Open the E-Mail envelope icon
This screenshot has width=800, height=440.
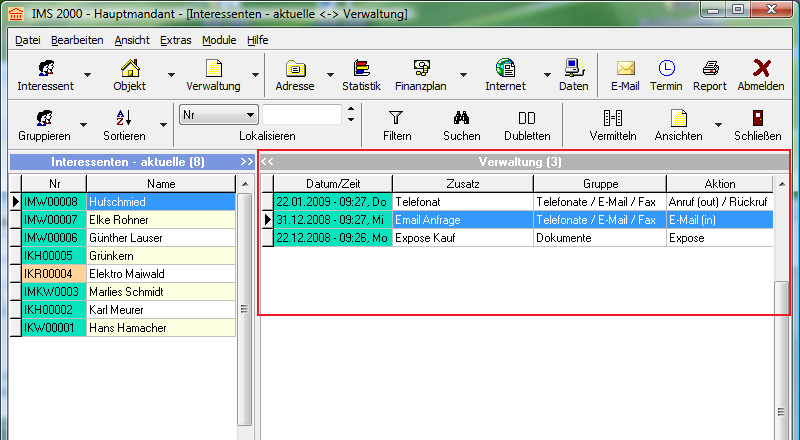point(625,69)
